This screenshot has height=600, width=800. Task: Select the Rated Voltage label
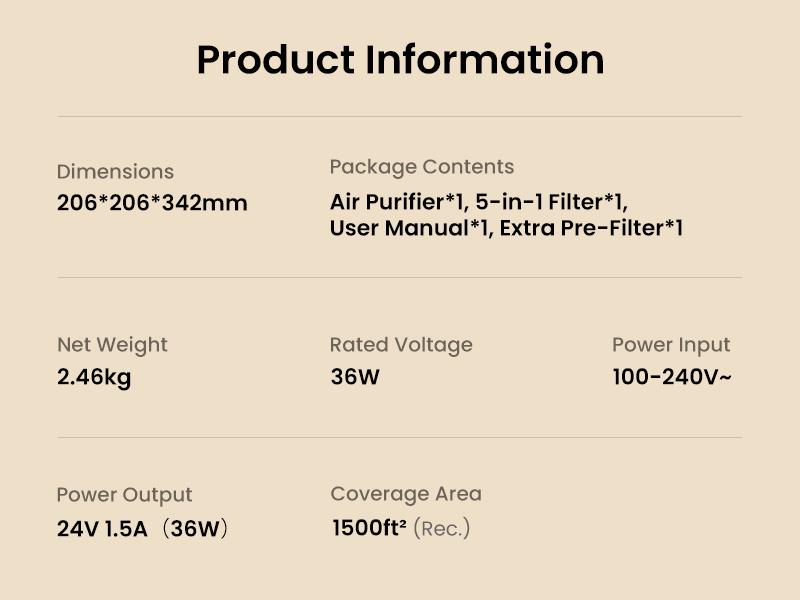[x=401, y=345]
